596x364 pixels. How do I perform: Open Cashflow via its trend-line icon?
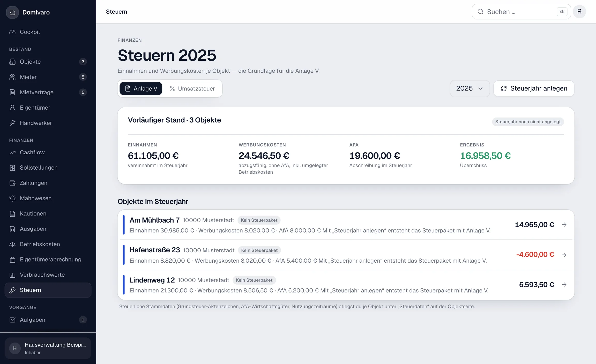[x=12, y=153]
